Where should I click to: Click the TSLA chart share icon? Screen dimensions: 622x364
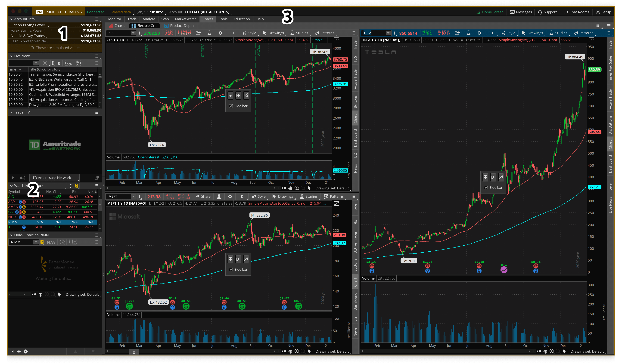click(x=457, y=33)
